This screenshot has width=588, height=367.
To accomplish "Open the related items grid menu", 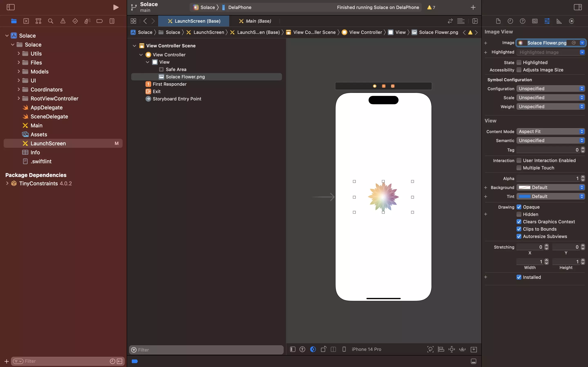I will click(133, 21).
